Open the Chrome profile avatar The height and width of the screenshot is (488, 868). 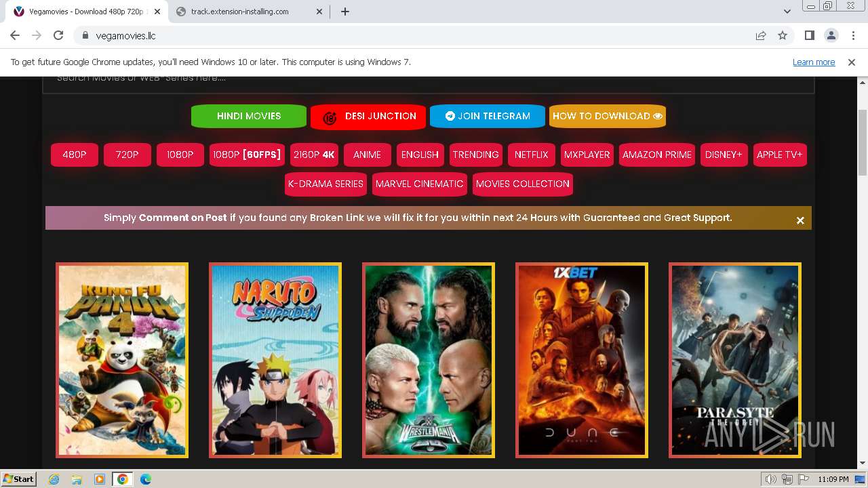pyautogui.click(x=831, y=35)
